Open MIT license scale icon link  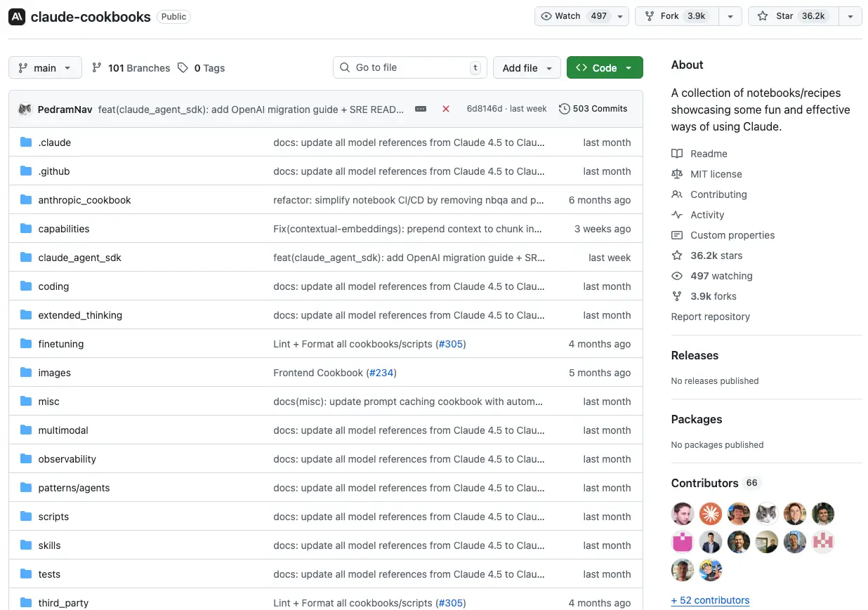pos(677,174)
